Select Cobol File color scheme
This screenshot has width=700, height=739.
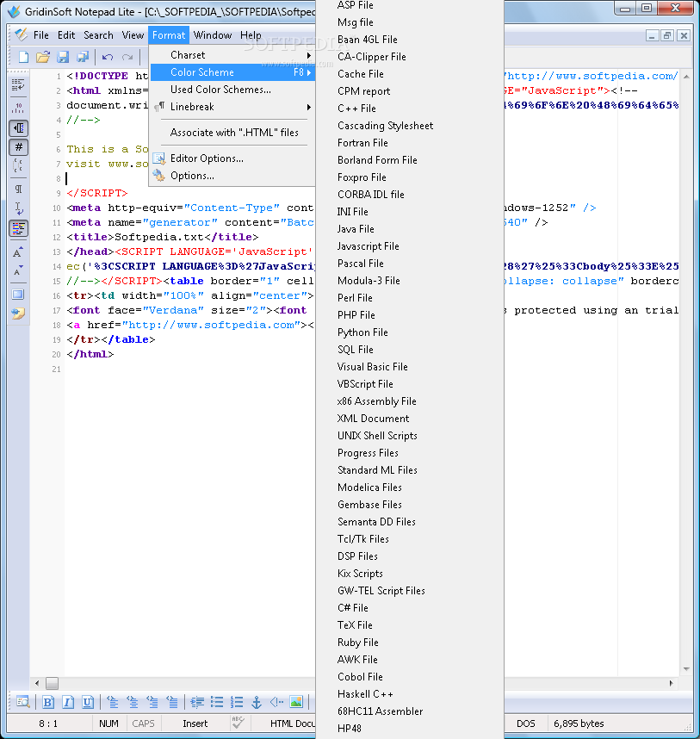pos(410,677)
